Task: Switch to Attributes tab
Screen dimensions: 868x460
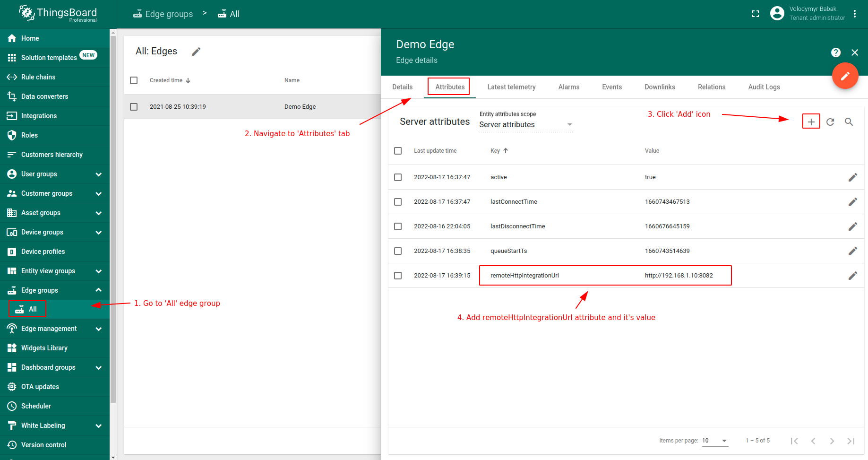Action: 450,87
